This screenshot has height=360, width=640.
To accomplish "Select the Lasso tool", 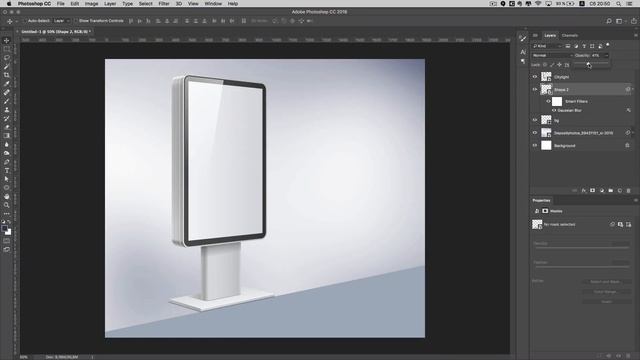I will click(x=7, y=58).
